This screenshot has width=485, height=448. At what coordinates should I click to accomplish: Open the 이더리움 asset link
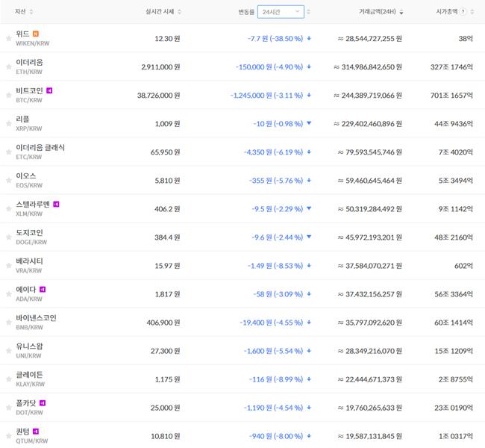[29, 62]
